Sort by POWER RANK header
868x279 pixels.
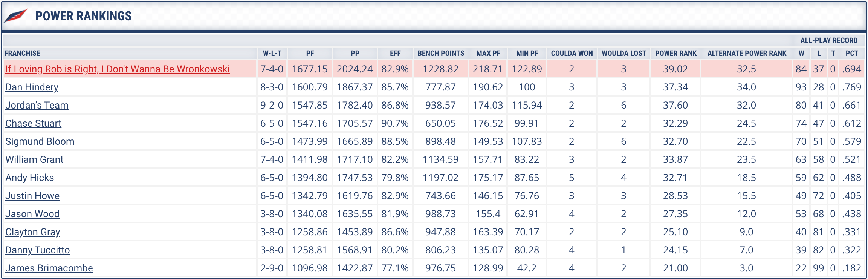click(x=676, y=53)
